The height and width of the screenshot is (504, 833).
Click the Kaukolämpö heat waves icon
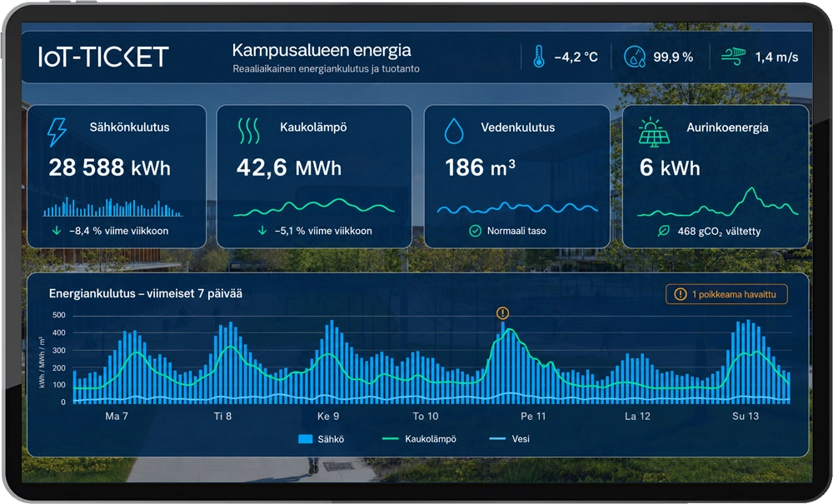point(248,131)
